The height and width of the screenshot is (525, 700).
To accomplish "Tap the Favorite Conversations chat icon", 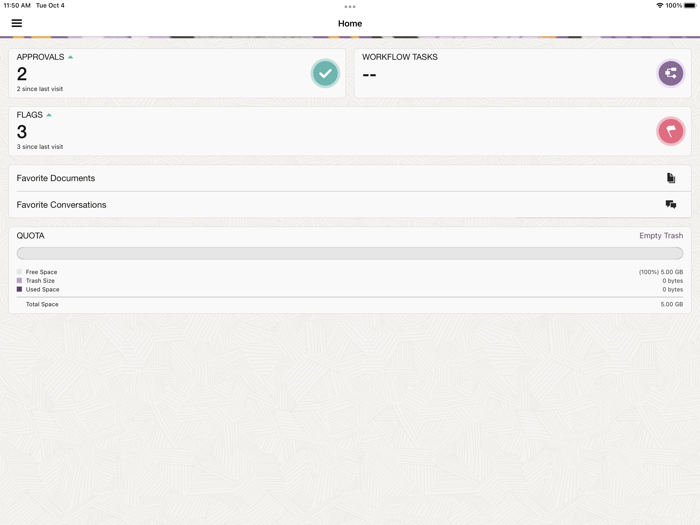I will click(671, 204).
